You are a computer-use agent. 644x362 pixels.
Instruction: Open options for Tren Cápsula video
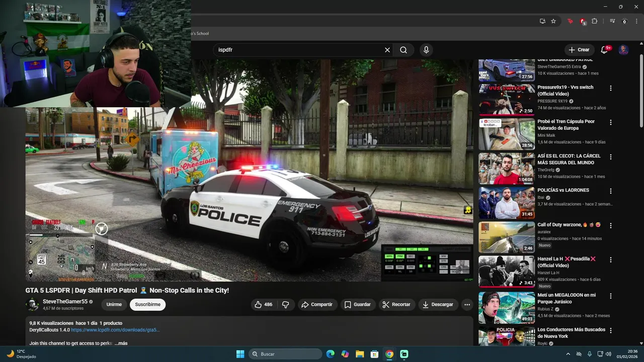pyautogui.click(x=611, y=122)
